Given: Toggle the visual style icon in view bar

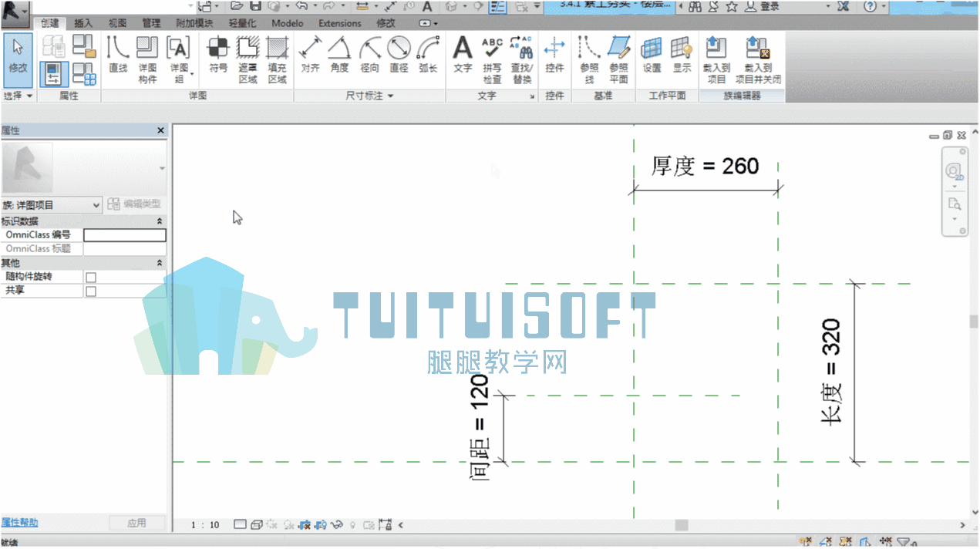Looking at the screenshot, I should [256, 525].
